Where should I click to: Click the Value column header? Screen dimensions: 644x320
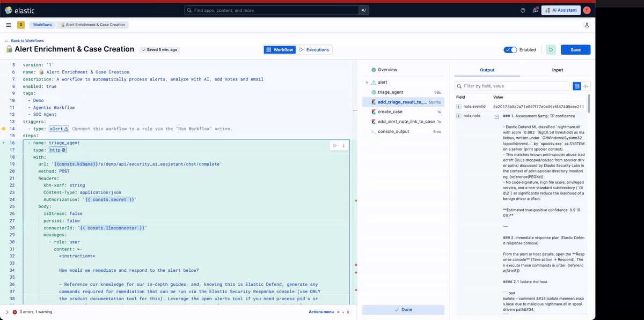click(498, 97)
